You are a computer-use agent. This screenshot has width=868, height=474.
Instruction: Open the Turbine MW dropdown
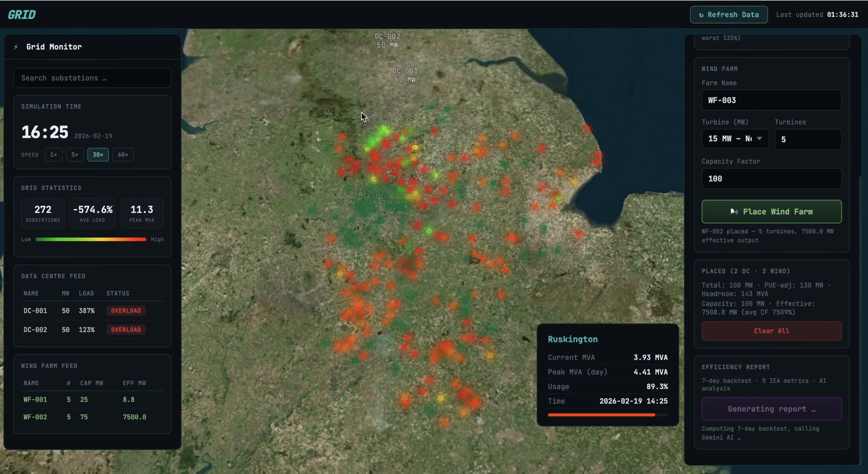(735, 138)
